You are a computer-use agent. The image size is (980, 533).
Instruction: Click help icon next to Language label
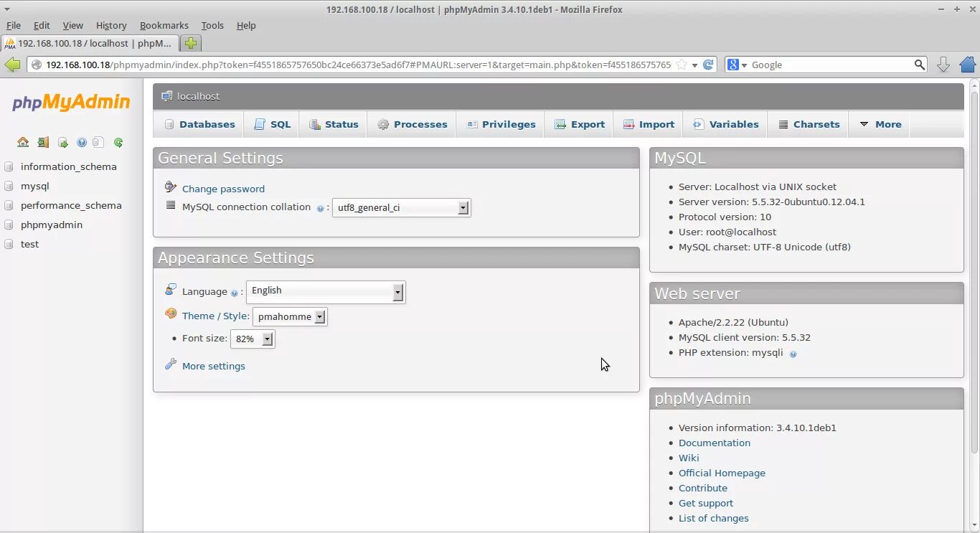[x=234, y=293]
